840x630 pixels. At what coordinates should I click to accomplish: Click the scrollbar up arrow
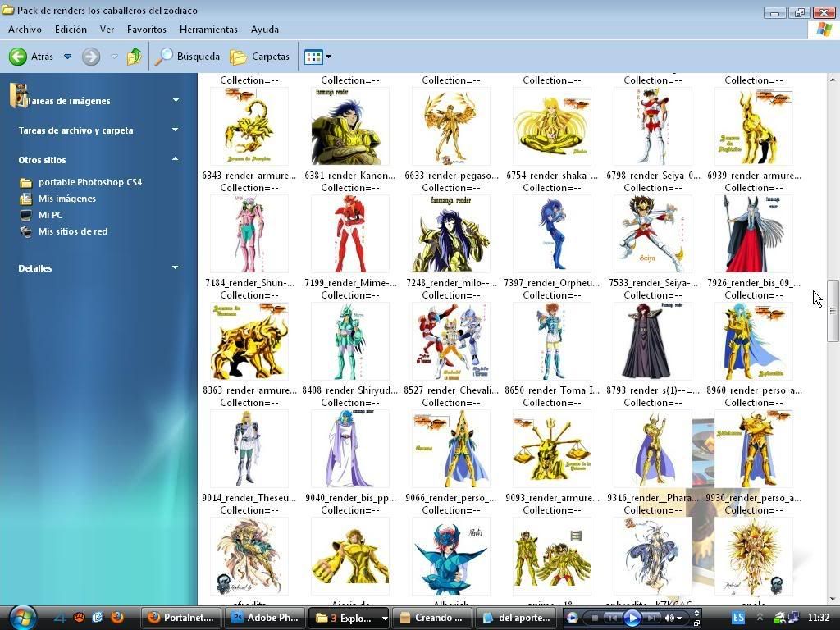(x=833, y=80)
